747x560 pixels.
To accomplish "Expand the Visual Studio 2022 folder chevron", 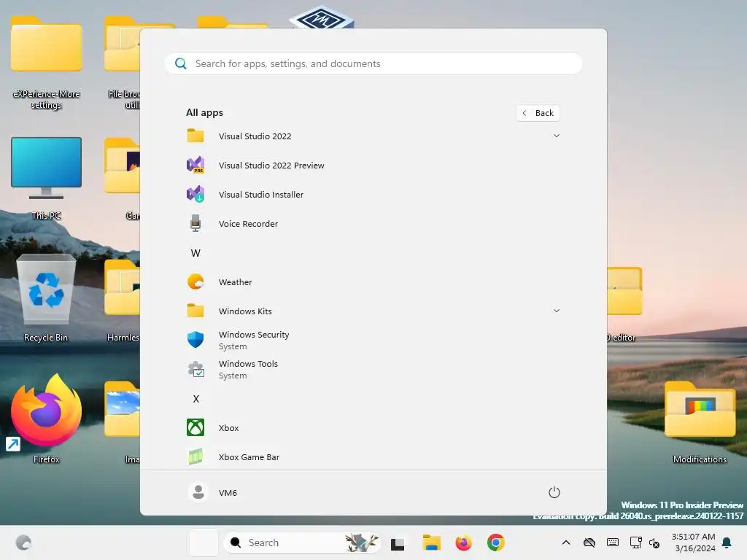I will point(557,136).
